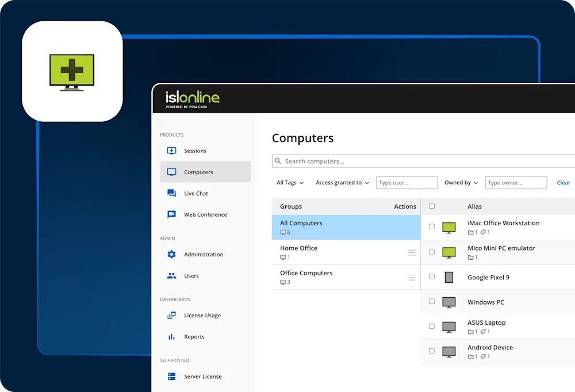Open Office Computers group actions hamburger icon

(x=412, y=278)
